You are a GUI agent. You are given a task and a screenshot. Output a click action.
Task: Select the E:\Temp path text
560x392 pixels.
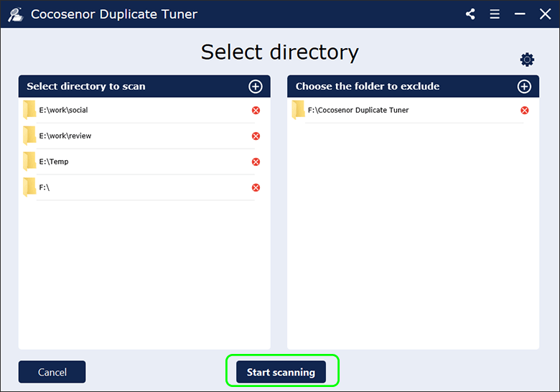point(54,162)
